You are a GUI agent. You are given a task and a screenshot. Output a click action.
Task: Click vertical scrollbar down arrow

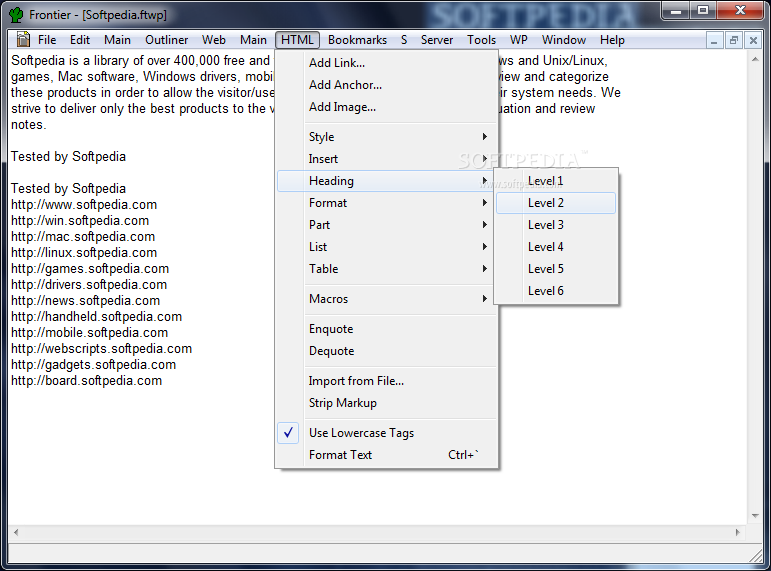755,516
